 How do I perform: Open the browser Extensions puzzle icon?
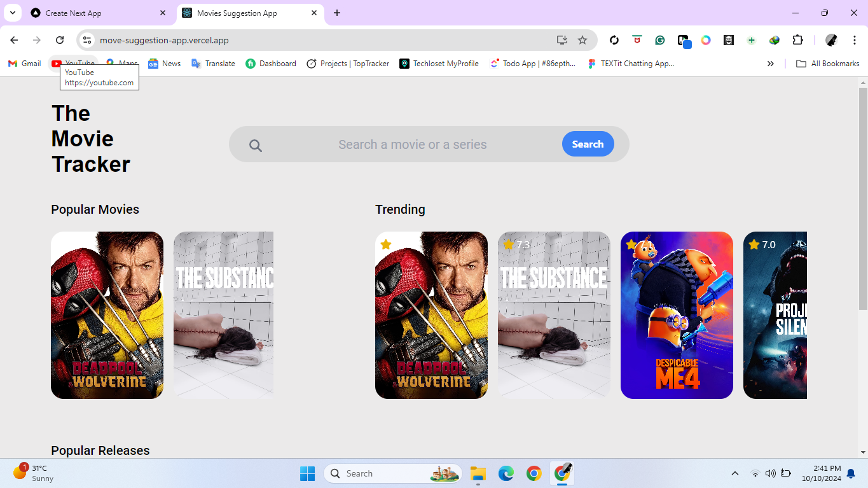[x=797, y=40]
